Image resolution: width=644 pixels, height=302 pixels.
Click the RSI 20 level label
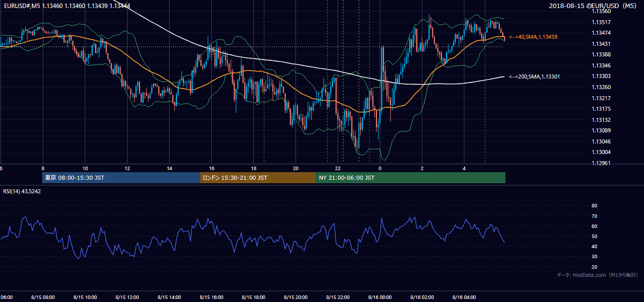click(x=594, y=267)
